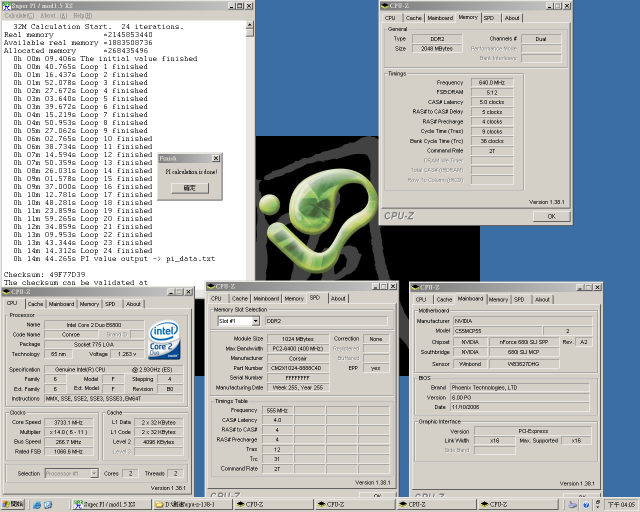Image resolution: width=640 pixels, height=512 pixels.
Task: Launch Internet Explorer from quick launch
Action: [x=37, y=505]
